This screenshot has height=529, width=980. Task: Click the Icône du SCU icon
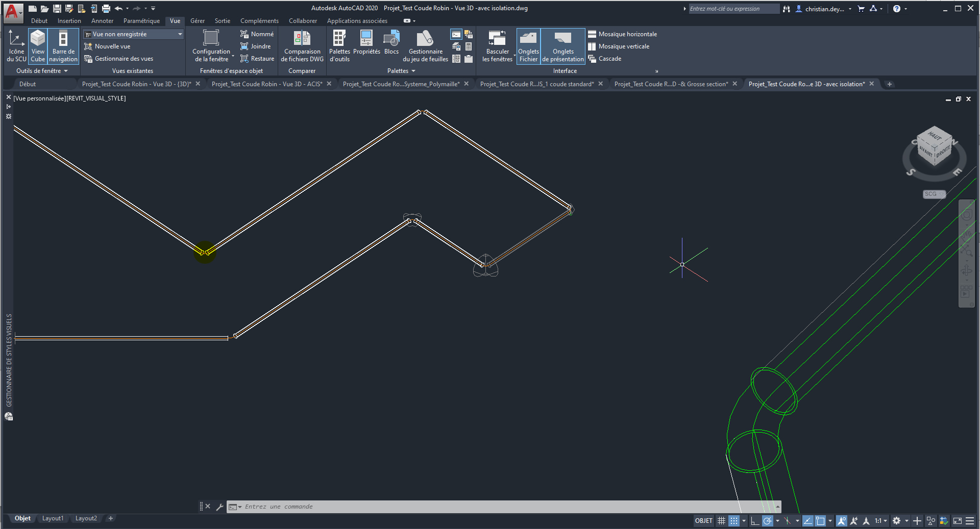(16, 46)
